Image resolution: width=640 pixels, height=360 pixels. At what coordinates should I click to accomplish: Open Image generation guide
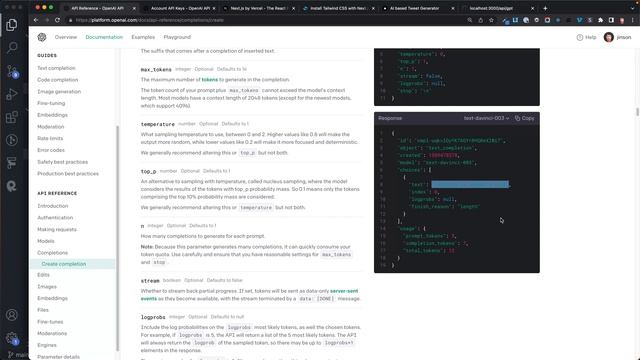point(59,92)
